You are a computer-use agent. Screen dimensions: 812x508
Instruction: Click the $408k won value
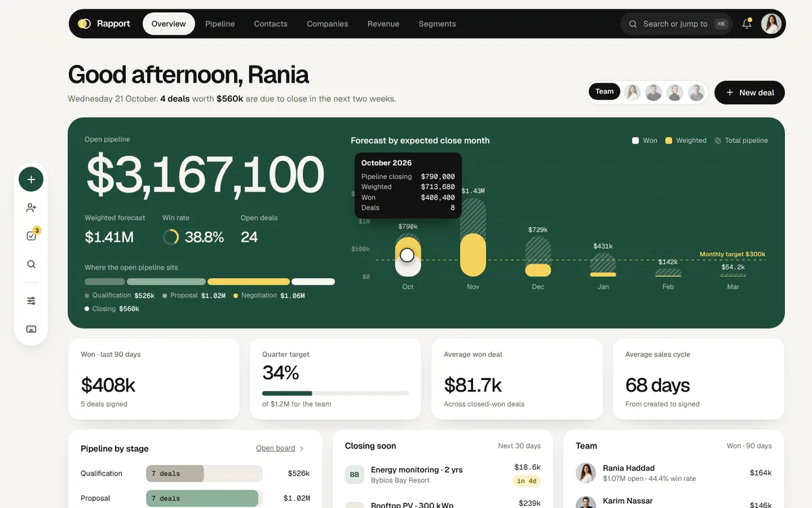(x=108, y=385)
